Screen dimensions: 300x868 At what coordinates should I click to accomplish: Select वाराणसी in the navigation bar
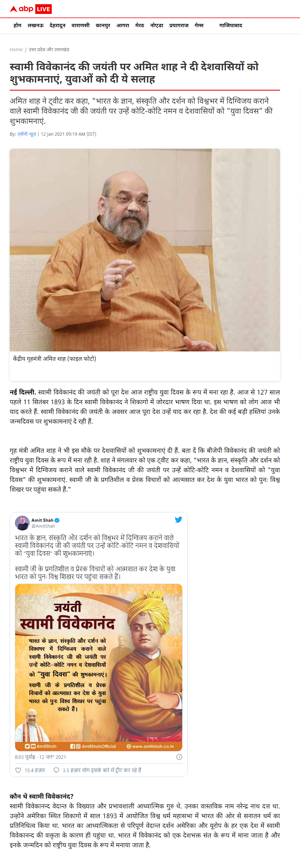point(81,25)
